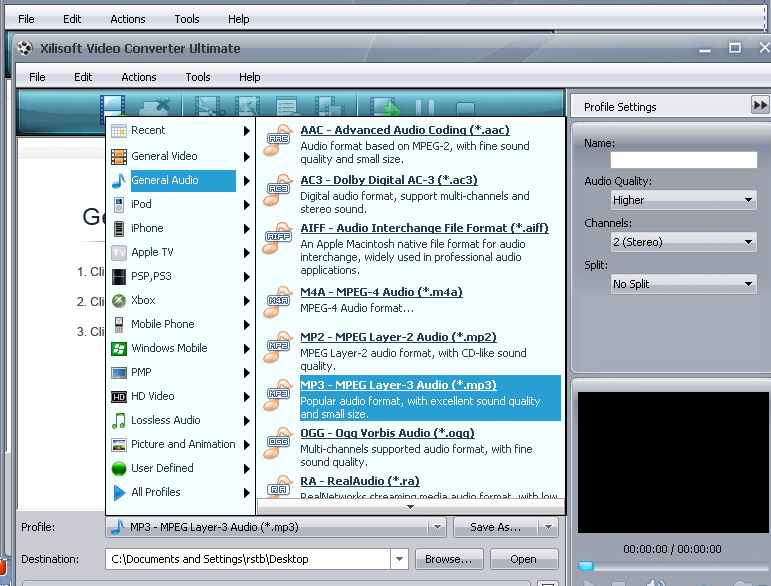Open the Audio Quality dropdown
Viewport: 771px width, 586px height.
coord(748,200)
